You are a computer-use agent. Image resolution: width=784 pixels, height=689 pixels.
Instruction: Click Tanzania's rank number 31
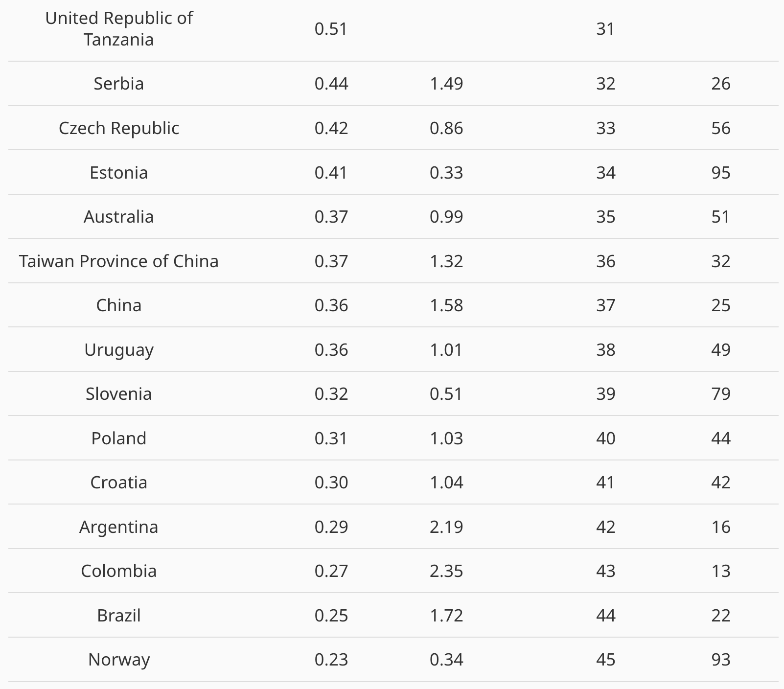[x=605, y=29]
